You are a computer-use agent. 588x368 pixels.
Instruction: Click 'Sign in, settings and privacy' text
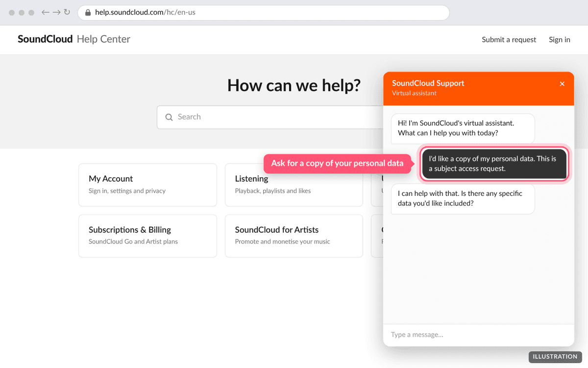[127, 191]
